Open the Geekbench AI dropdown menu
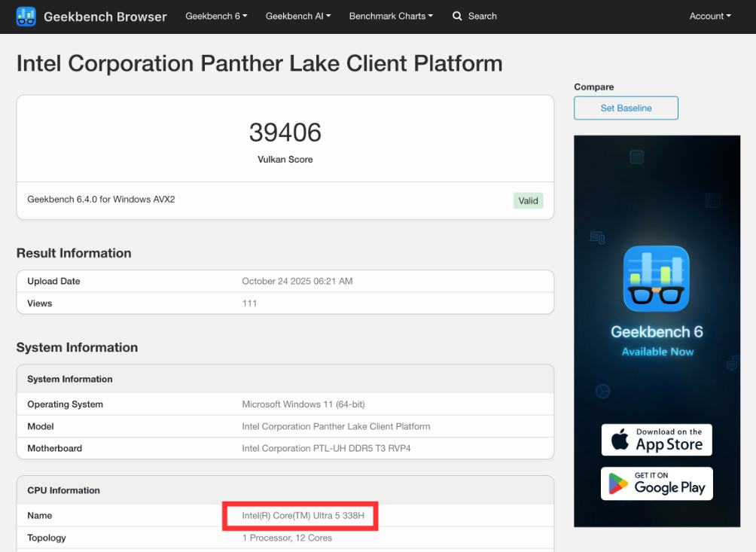 [298, 16]
